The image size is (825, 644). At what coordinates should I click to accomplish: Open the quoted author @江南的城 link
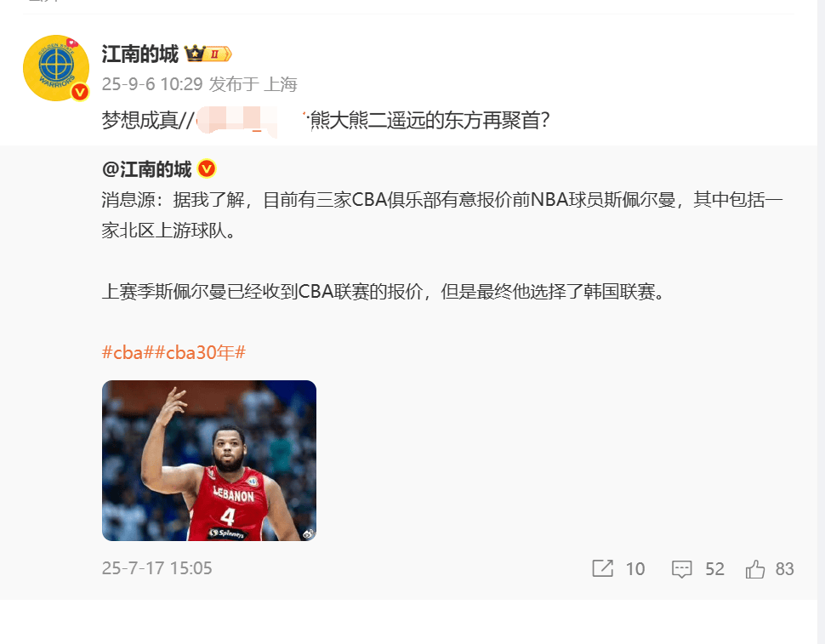pyautogui.click(x=147, y=169)
